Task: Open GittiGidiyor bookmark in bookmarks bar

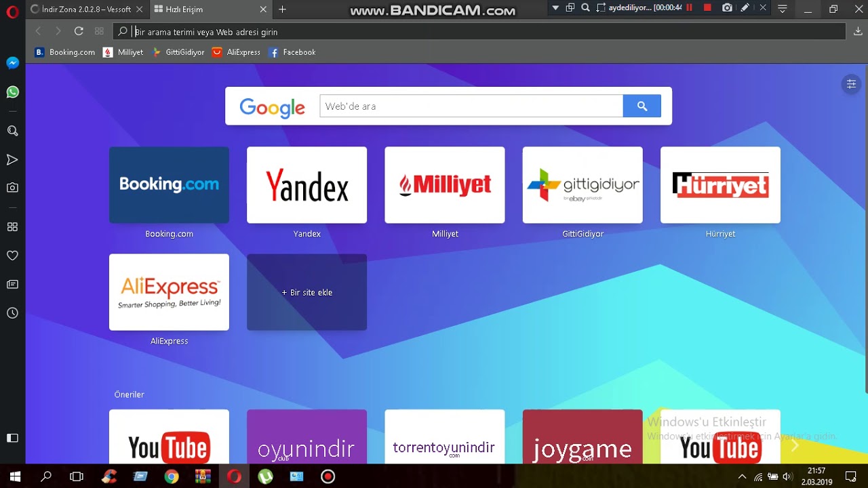Action: coord(178,52)
